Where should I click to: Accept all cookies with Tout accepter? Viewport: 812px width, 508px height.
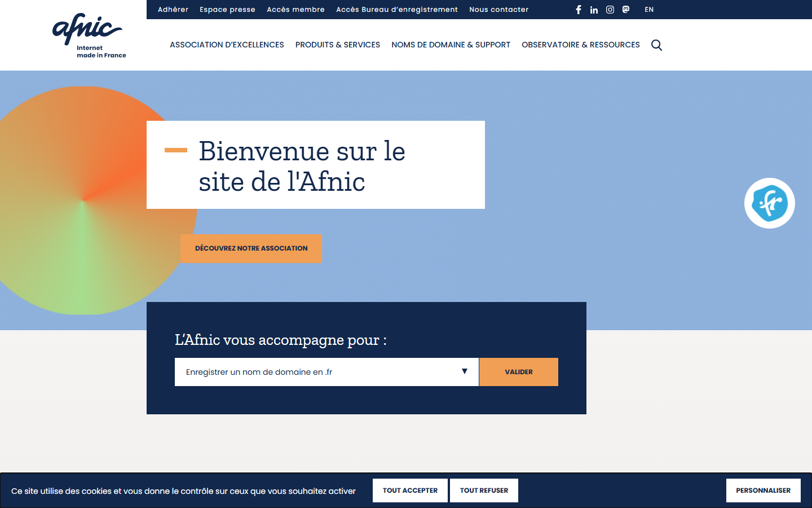(x=410, y=491)
